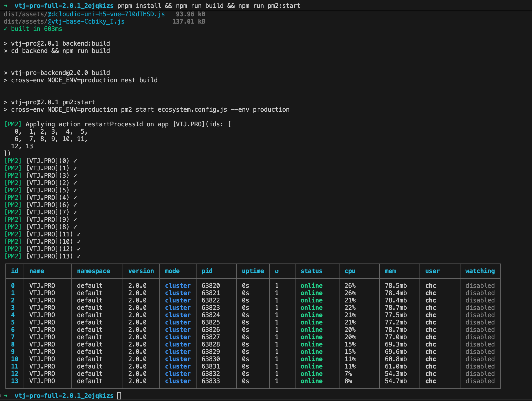Screen dimensions: 532x401
Task: Click the 'cluster' mode of process 5
Action: coord(178,322)
